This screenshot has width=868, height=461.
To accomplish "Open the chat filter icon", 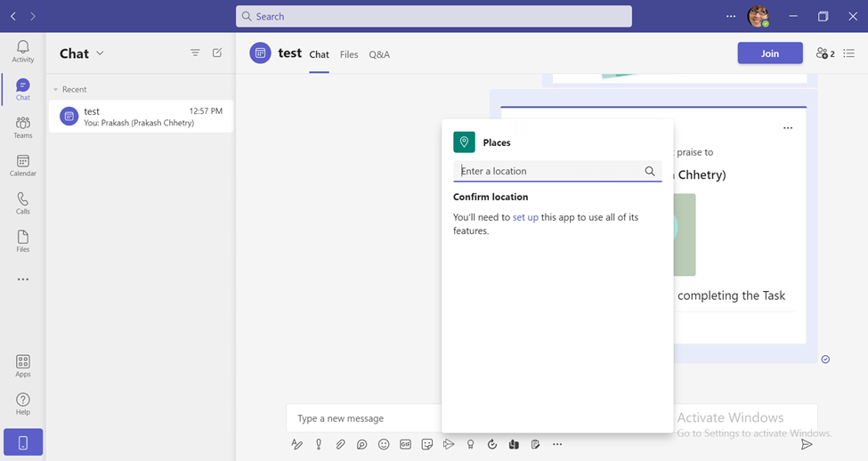I will coord(195,53).
